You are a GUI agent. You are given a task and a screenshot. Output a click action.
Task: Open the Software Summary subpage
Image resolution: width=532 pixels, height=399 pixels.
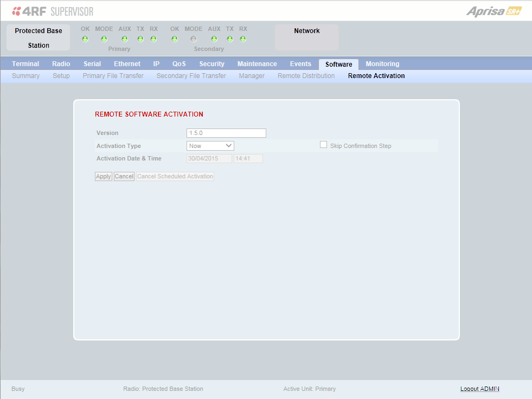tap(26, 76)
